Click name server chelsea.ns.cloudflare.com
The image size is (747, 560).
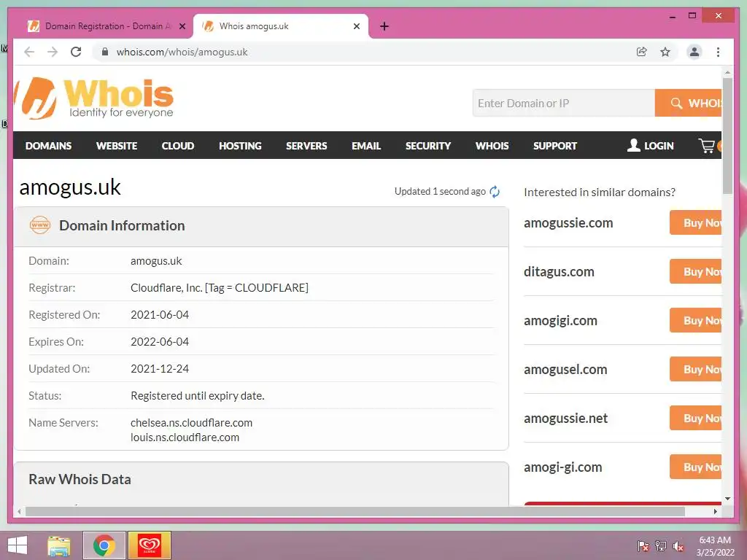click(192, 422)
